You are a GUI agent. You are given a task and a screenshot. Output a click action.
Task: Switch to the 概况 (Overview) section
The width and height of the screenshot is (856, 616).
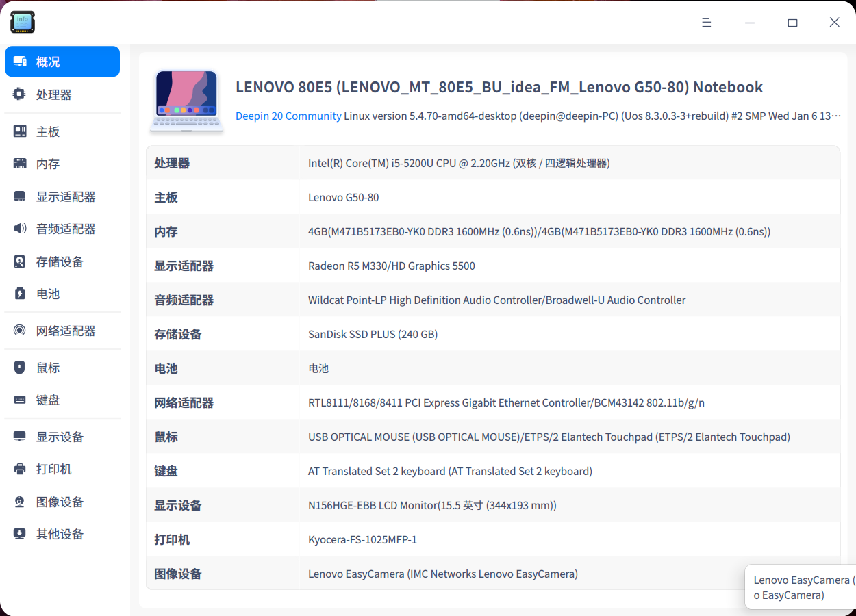pyautogui.click(x=48, y=61)
